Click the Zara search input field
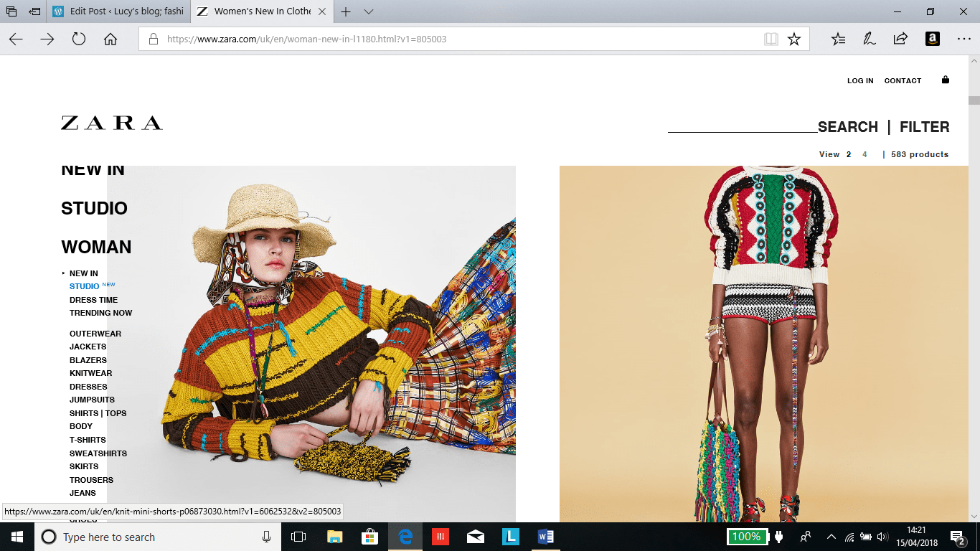 click(742, 126)
